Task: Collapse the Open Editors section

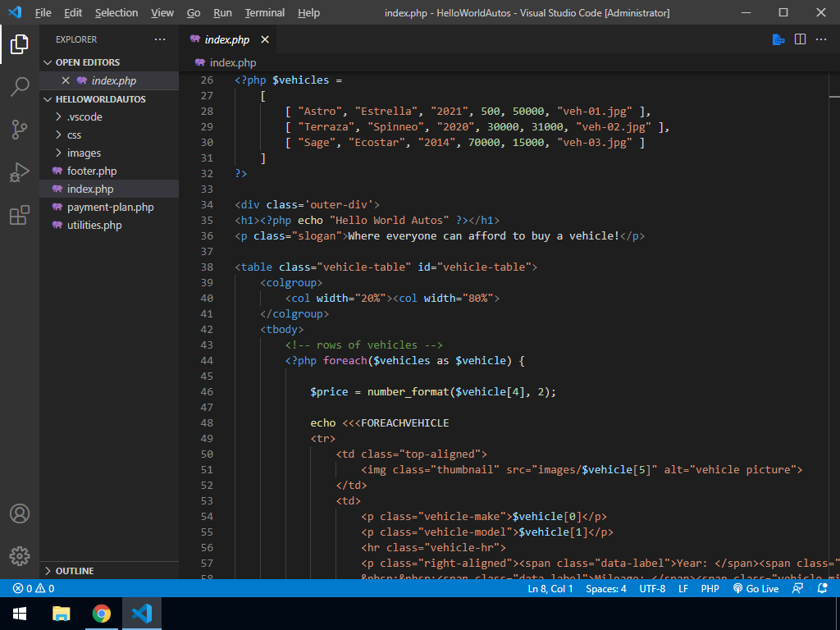Action: coord(87,62)
